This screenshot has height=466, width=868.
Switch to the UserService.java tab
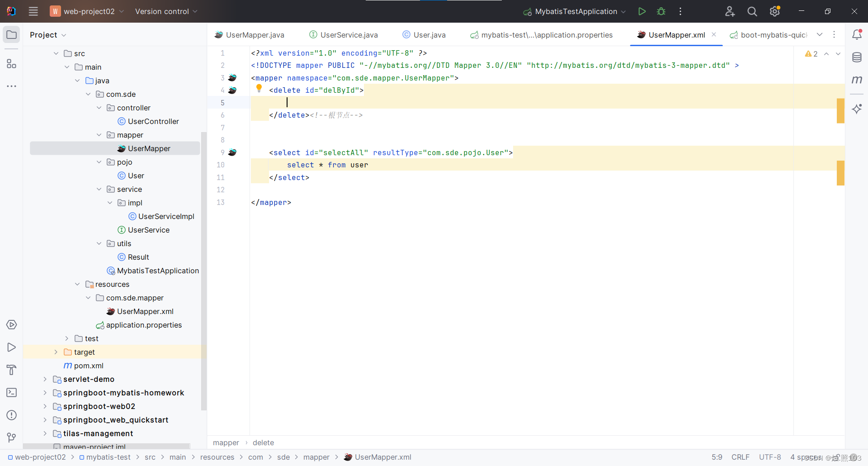point(344,35)
